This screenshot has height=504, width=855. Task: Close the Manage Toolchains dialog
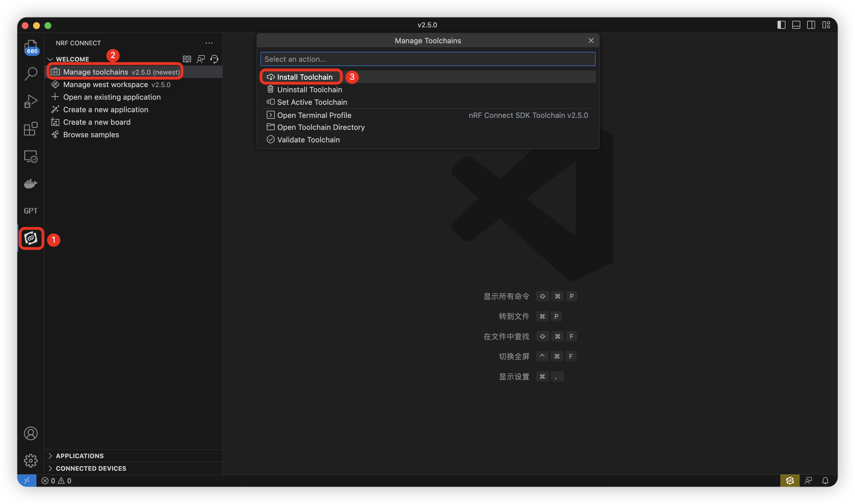[x=591, y=40]
